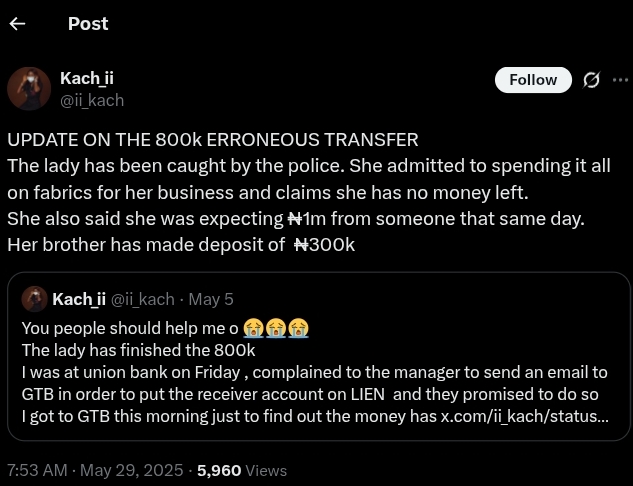Open Kach_ii's large profile avatar
Viewport: 633px width, 486px height.
click(x=29, y=89)
